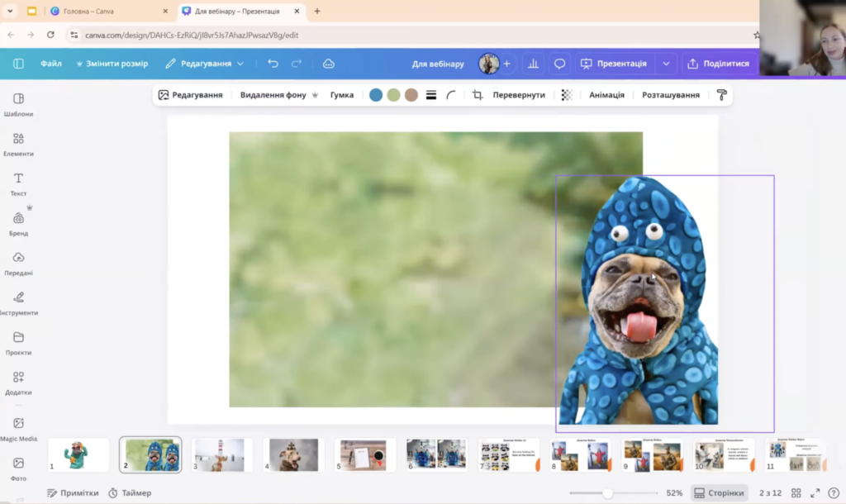The height and width of the screenshot is (504, 846).
Task: Select the Гумка eraser button
Action: pos(342,95)
